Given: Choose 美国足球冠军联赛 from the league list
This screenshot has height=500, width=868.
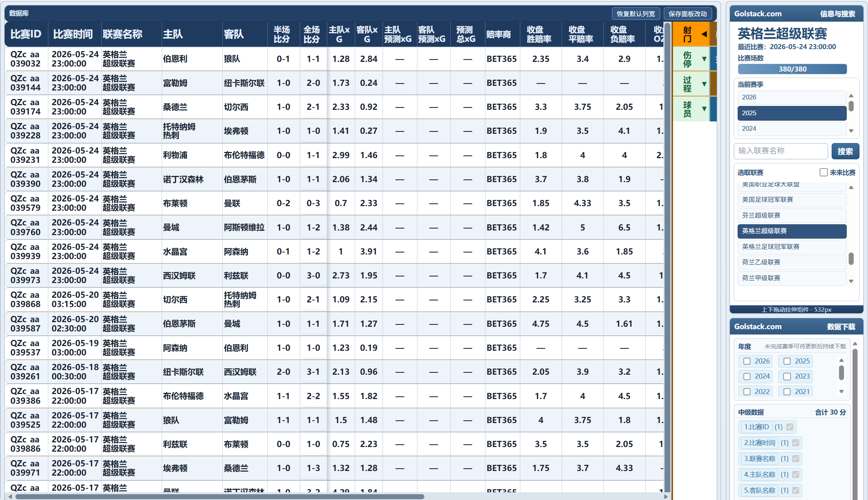Looking at the screenshot, I should 792,200.
